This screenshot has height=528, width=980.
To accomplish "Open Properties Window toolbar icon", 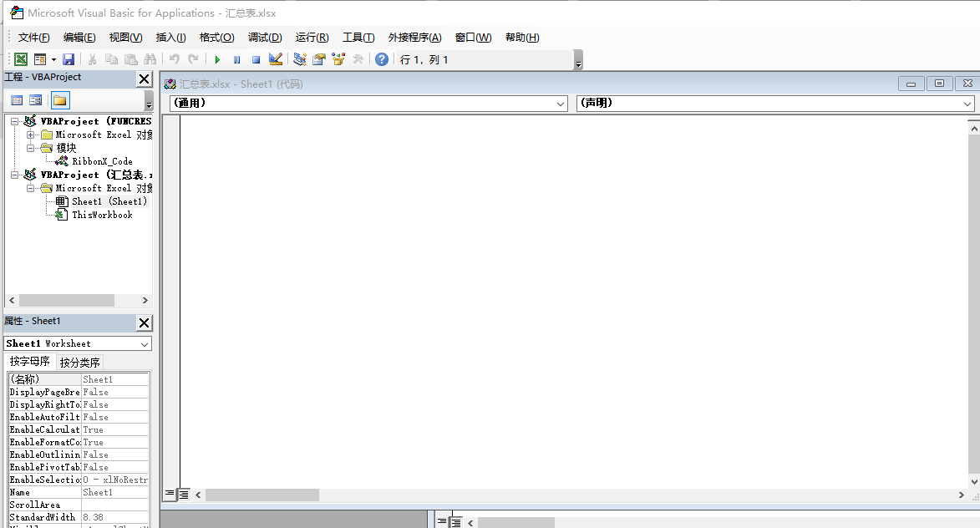I will tap(319, 59).
